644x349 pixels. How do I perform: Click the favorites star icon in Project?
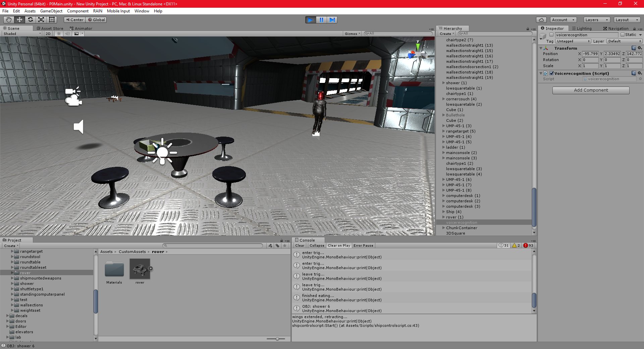click(x=285, y=246)
